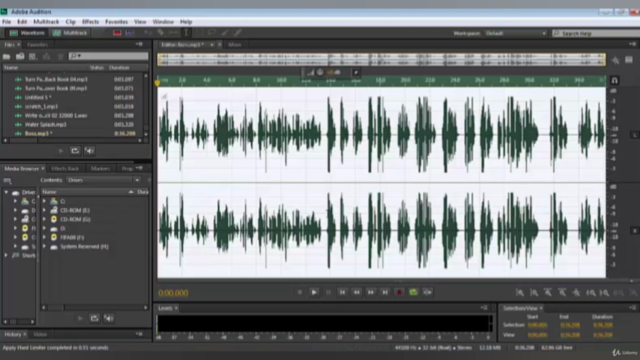Expand the CD-ROM (E:) drive

(44, 210)
